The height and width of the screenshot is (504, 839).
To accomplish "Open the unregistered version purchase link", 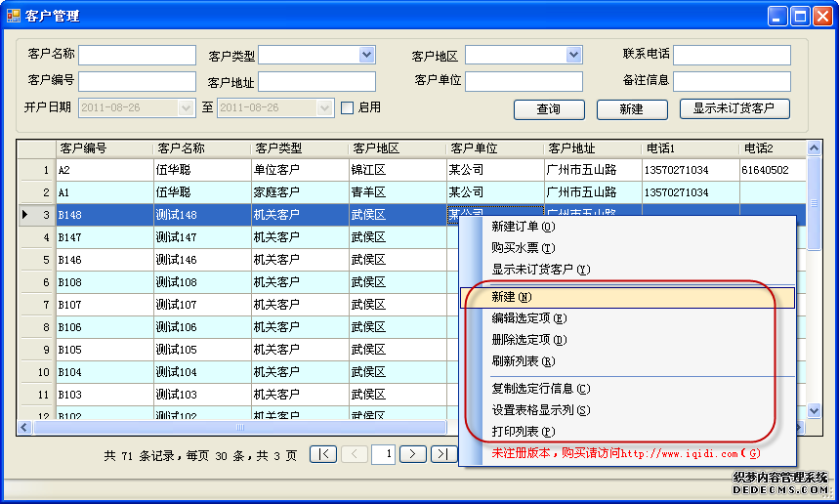I will [x=625, y=453].
